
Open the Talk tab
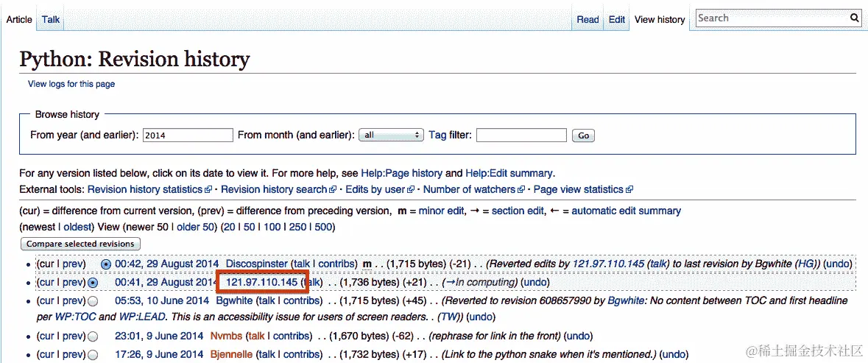click(50, 19)
